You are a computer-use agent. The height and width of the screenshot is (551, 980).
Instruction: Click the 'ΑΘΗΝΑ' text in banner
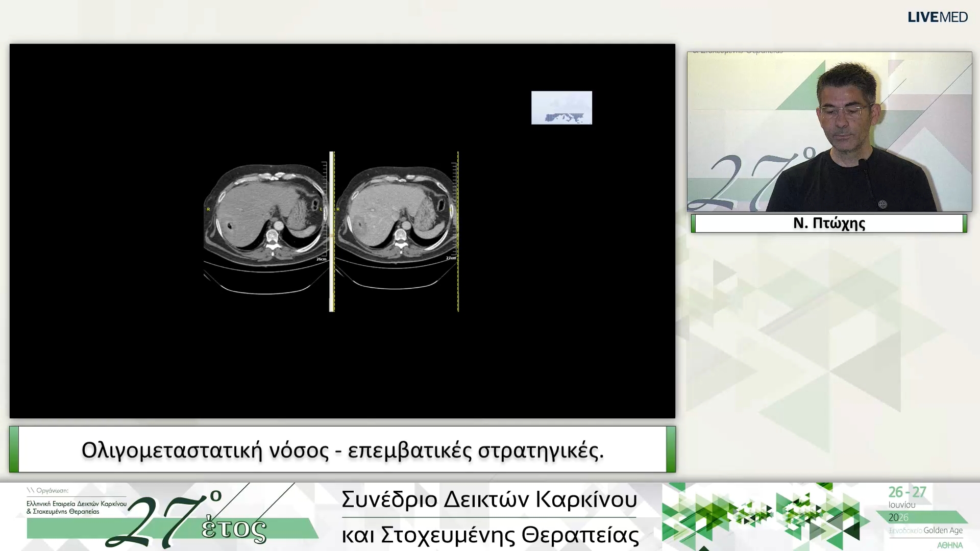click(x=949, y=545)
